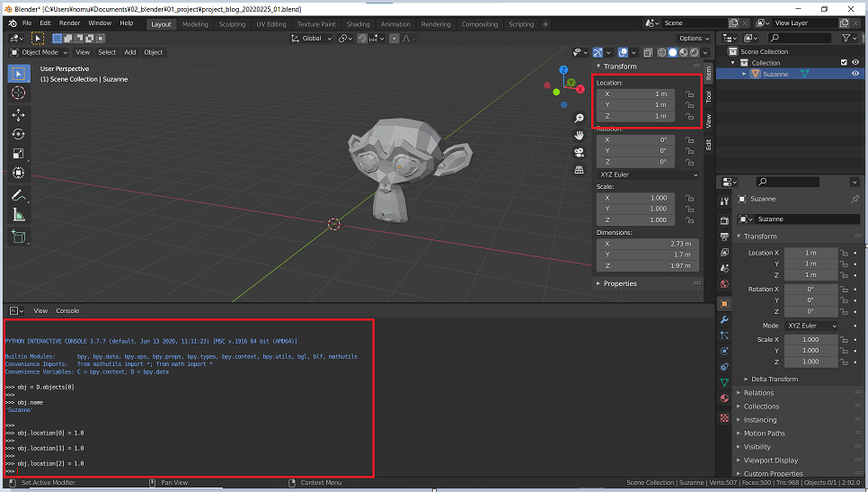
Task: Select the Scale tool
Action: [18, 154]
